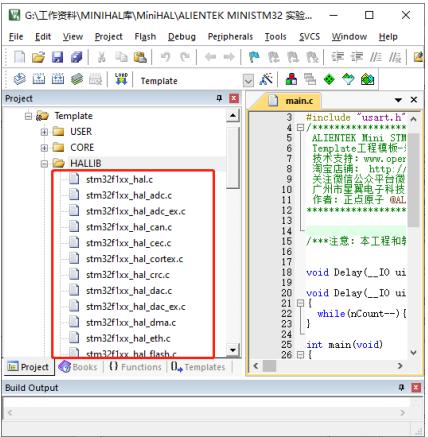This screenshot has height=437, width=428.
Task: Select stm32f1xx_hal.c in the project tree
Action: click(119, 180)
